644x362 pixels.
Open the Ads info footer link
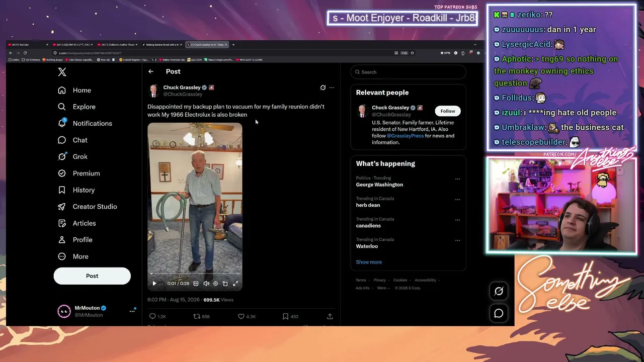pos(363,288)
